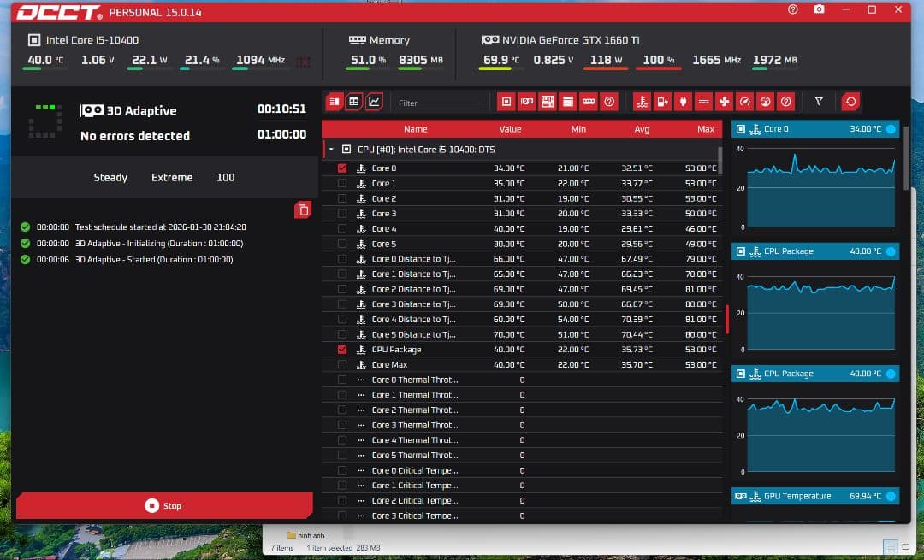The image size is (924, 560).
Task: Open the help icon in title bar
Action: (x=793, y=9)
